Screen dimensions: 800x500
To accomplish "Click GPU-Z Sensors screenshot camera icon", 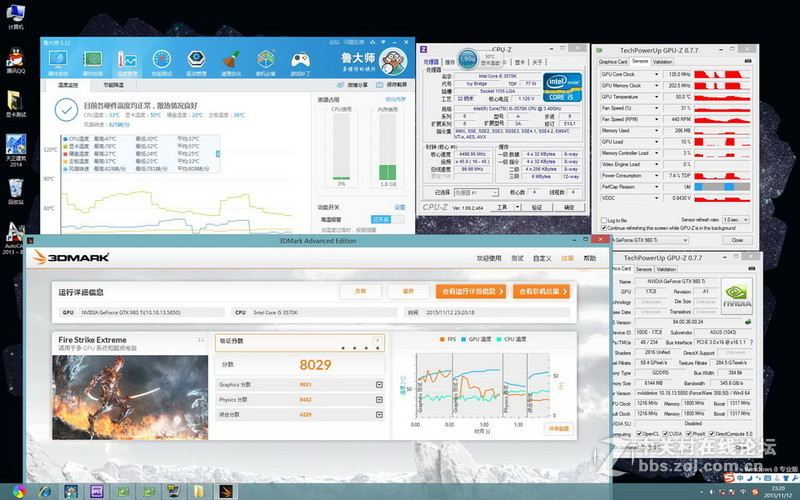I will click(748, 61).
